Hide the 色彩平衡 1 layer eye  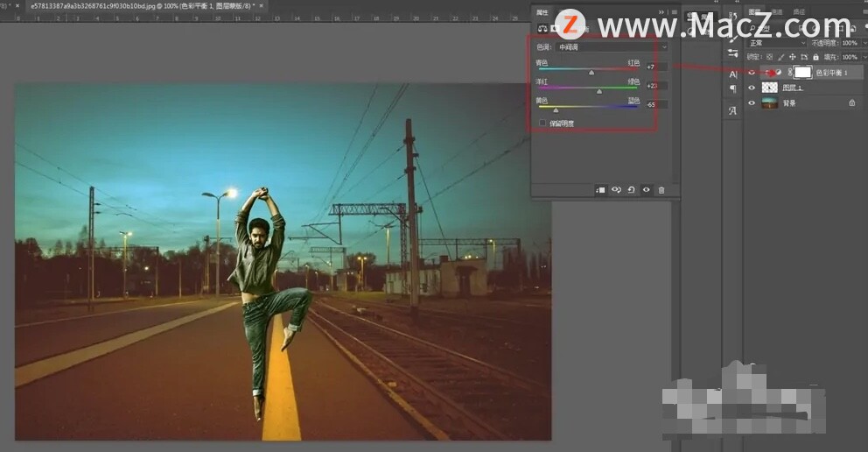pos(752,73)
